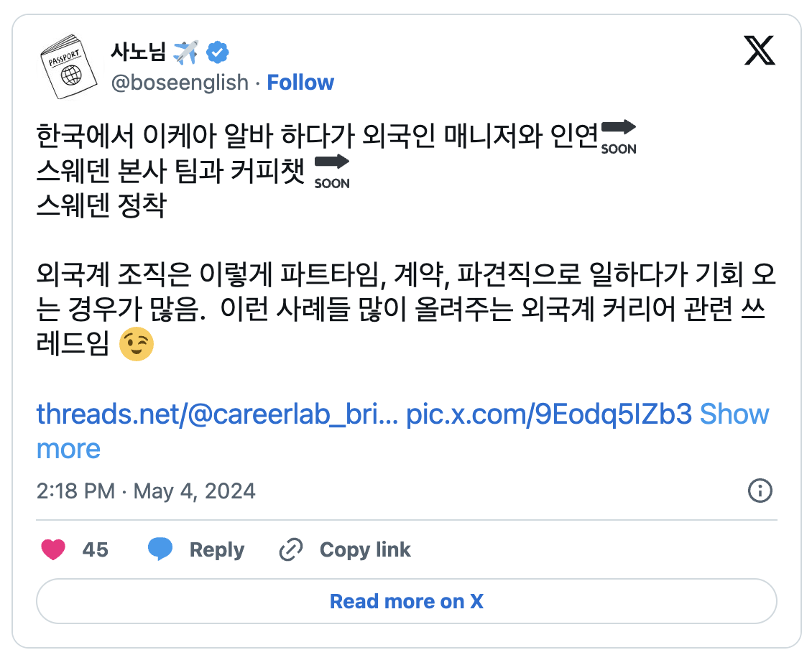Screen dimensions: 812x655
Task: Like the tweet with the heart icon
Action: (x=55, y=549)
